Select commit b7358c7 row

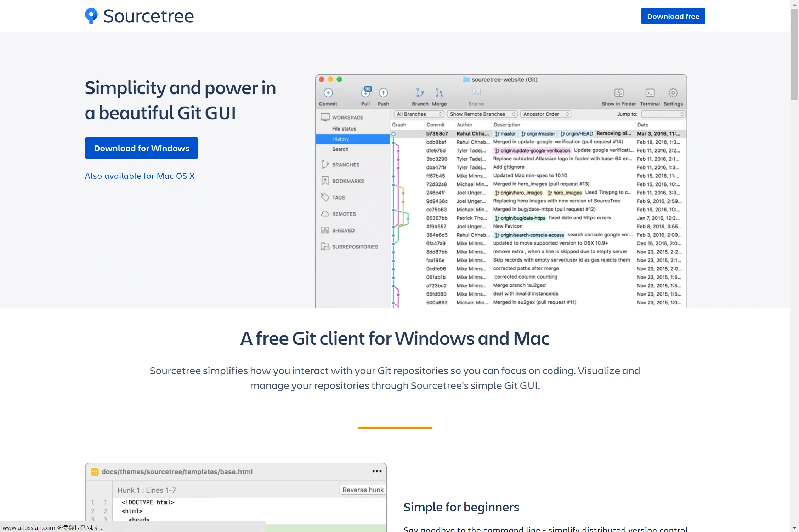tap(538, 133)
